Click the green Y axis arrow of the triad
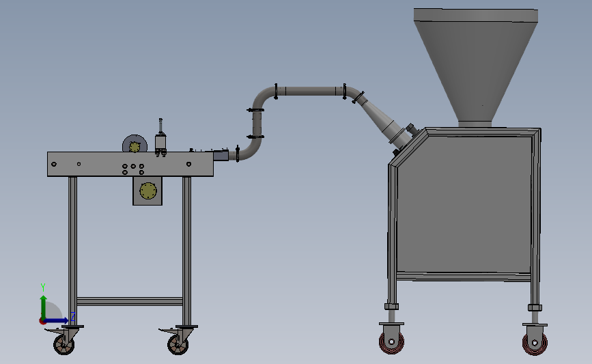This screenshot has height=364, width=592. click(x=44, y=307)
